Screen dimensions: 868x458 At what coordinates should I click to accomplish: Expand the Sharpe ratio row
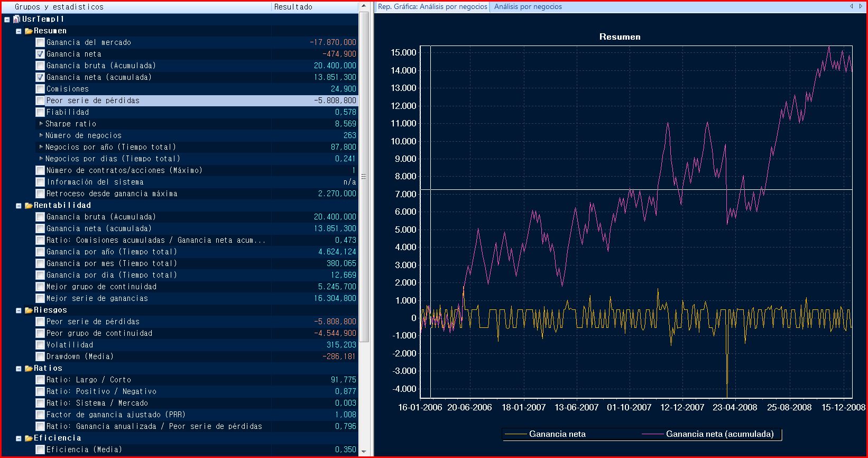(x=41, y=124)
